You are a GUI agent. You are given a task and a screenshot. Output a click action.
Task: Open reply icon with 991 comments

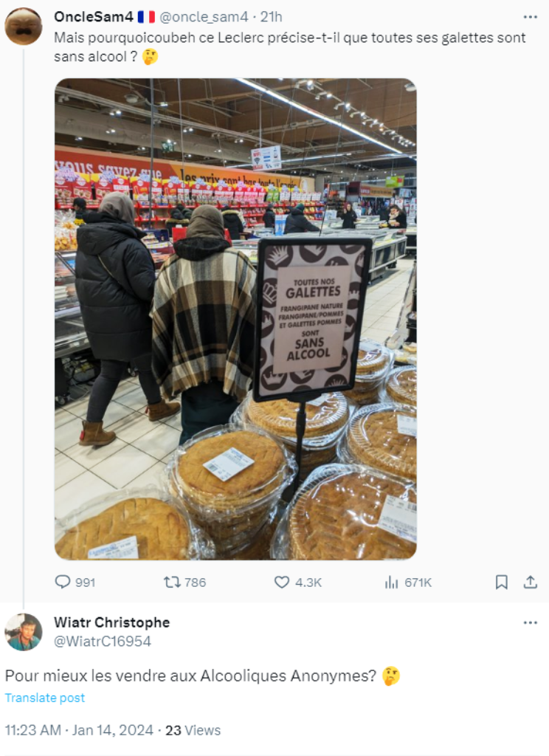click(x=63, y=582)
